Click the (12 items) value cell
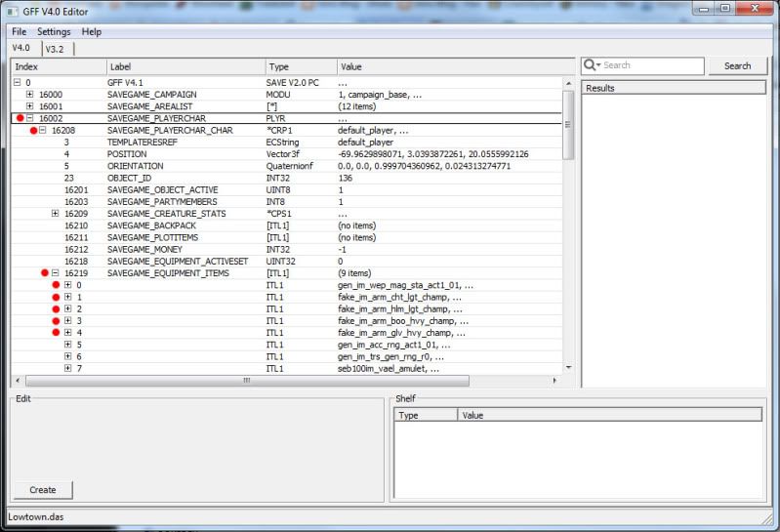The image size is (780, 532). click(356, 106)
